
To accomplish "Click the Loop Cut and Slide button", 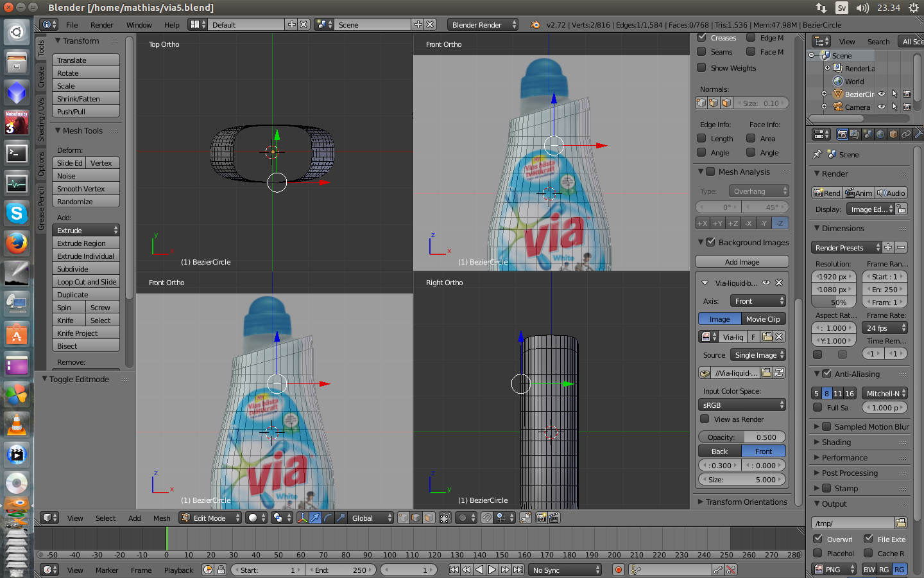I will pyautogui.click(x=86, y=281).
